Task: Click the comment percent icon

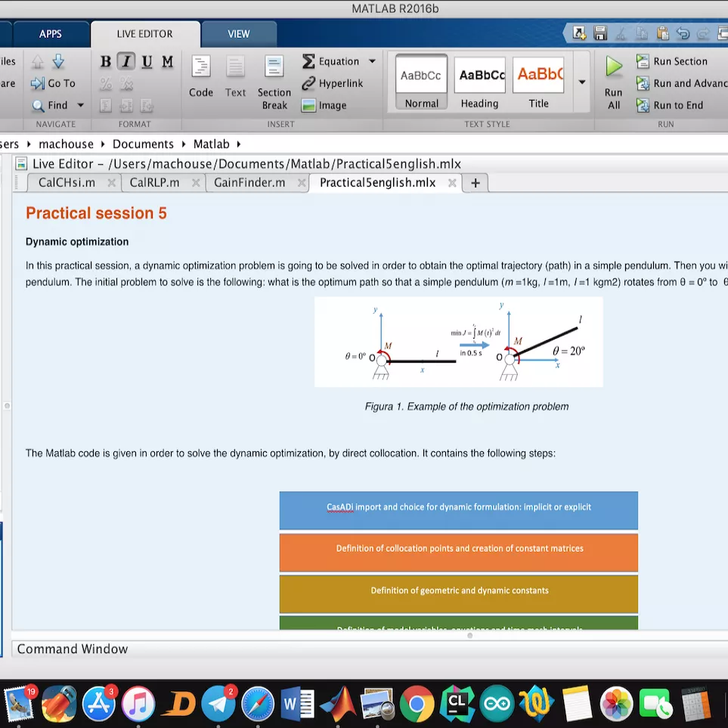Action: 105,84
